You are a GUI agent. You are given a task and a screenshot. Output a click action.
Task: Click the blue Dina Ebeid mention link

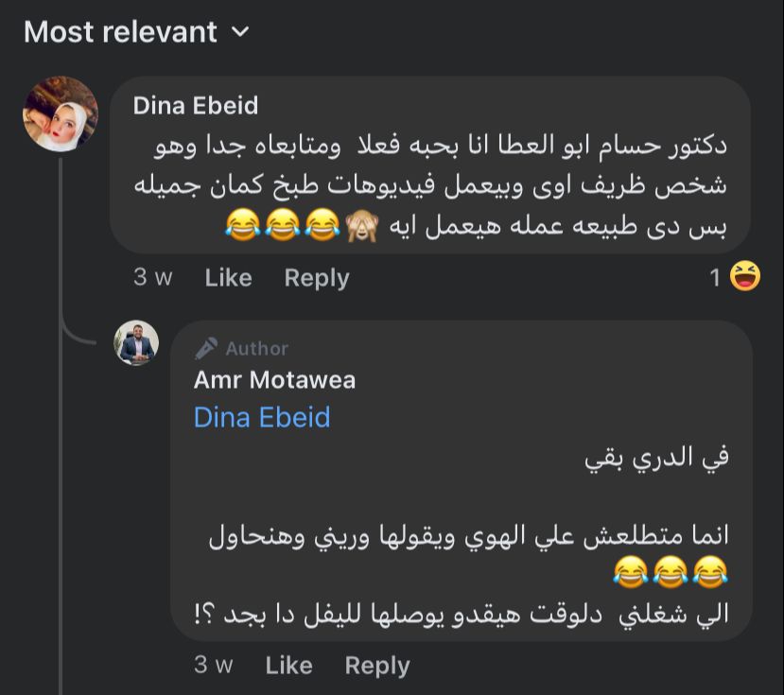coord(262,417)
